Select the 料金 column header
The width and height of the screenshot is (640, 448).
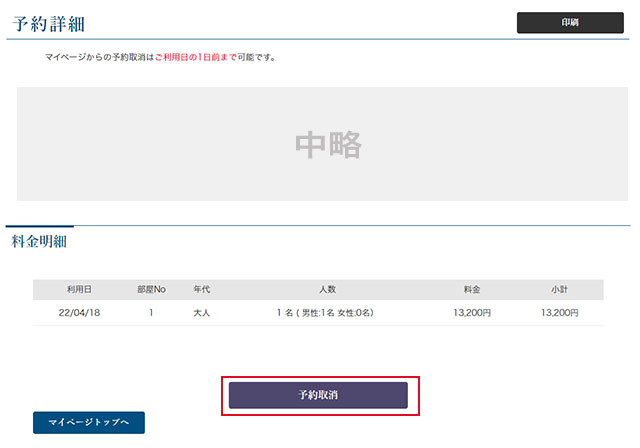(x=472, y=289)
